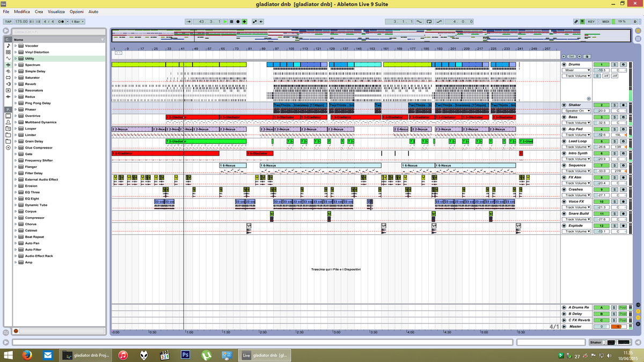Enable Draw Mode pencil icon
644x362 pixels.
click(576, 21)
